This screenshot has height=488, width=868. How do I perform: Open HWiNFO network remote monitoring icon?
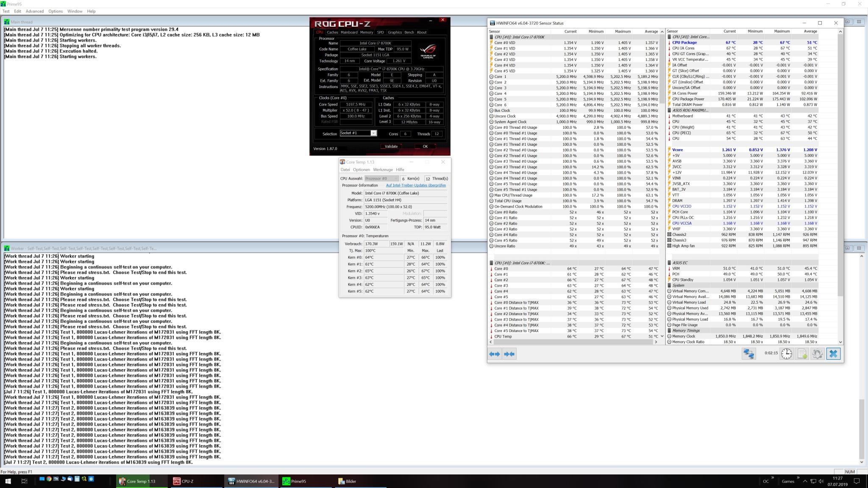pyautogui.click(x=748, y=354)
